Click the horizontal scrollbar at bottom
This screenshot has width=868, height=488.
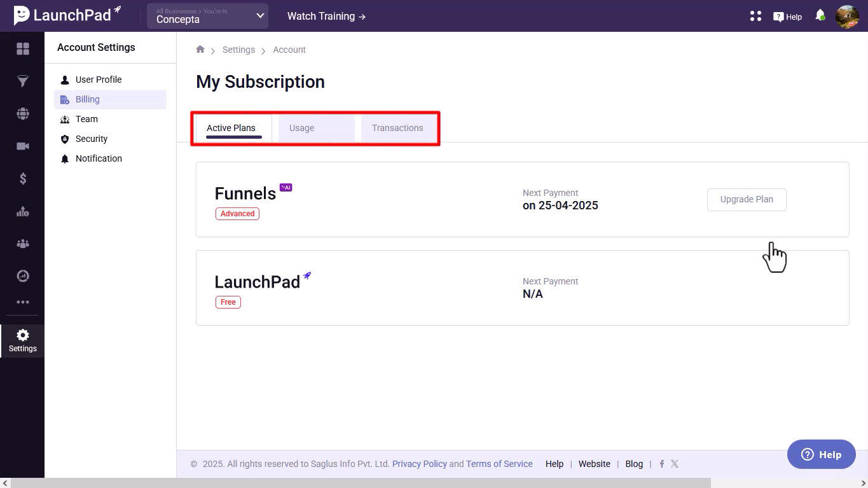pyautogui.click(x=360, y=483)
